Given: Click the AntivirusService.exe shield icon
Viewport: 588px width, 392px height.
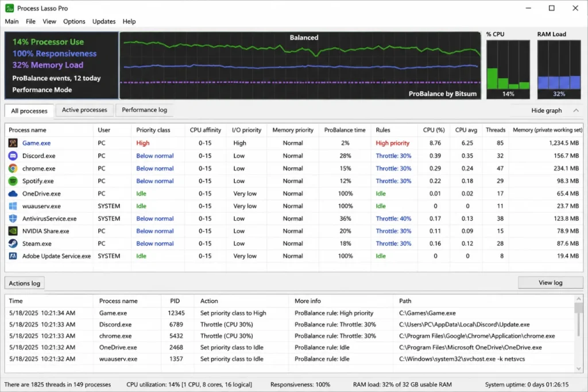Looking at the screenshot, I should click(x=13, y=218).
